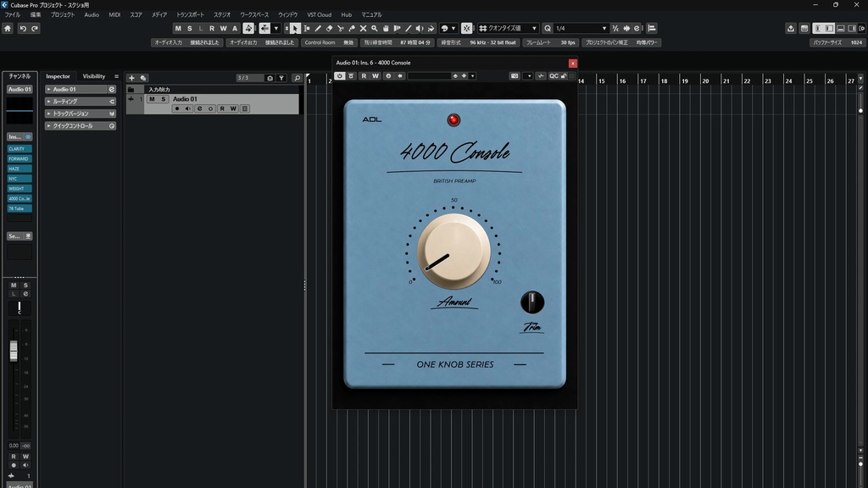The width and height of the screenshot is (868, 488).
Task: Toggle Write automation W in plugin window
Action: 376,75
